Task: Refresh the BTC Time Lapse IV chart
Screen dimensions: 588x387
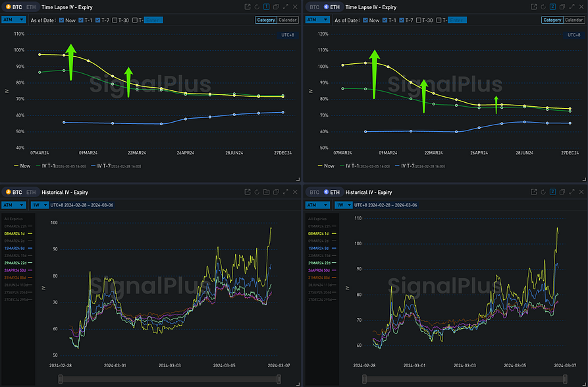Action: [x=257, y=7]
